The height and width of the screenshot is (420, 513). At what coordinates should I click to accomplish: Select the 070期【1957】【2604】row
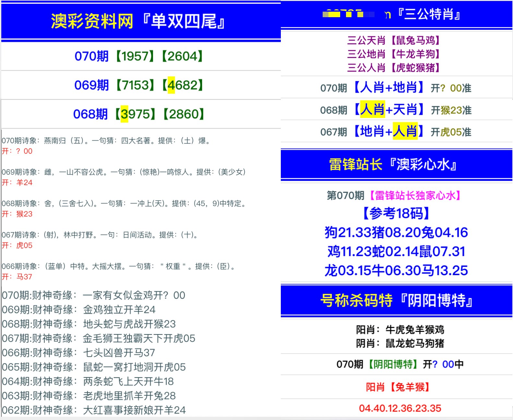tap(139, 56)
